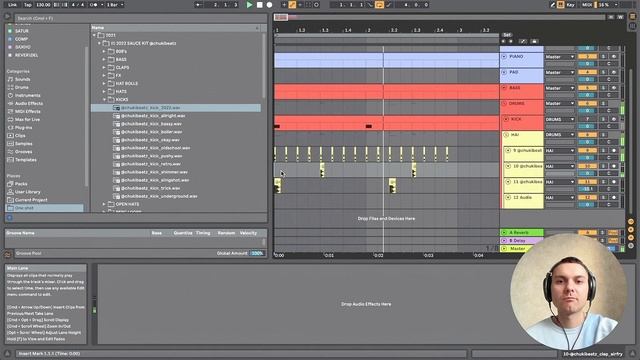Image resolution: width=640 pixels, height=360 pixels.
Task: Solo the A Reverb return track
Action: point(602,233)
